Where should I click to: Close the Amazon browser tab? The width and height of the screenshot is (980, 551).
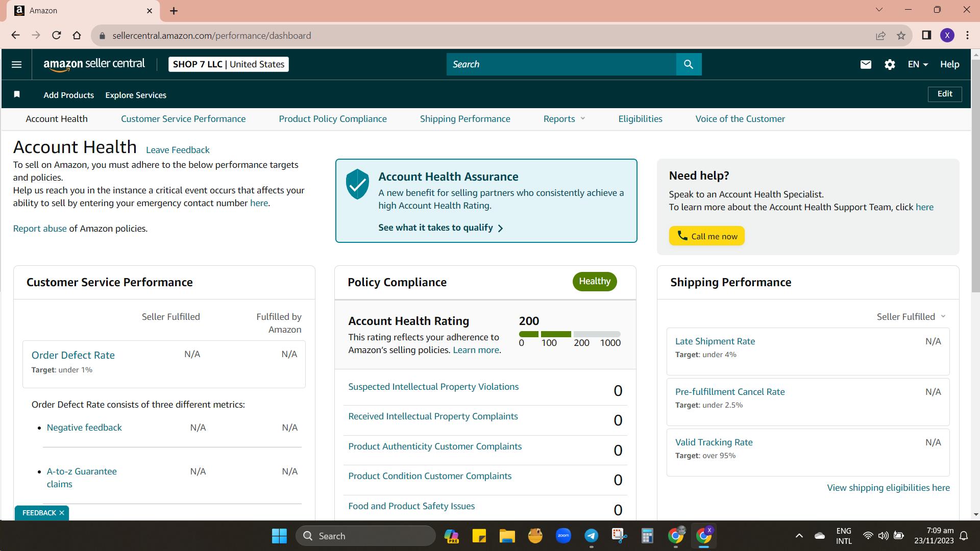coord(150,11)
